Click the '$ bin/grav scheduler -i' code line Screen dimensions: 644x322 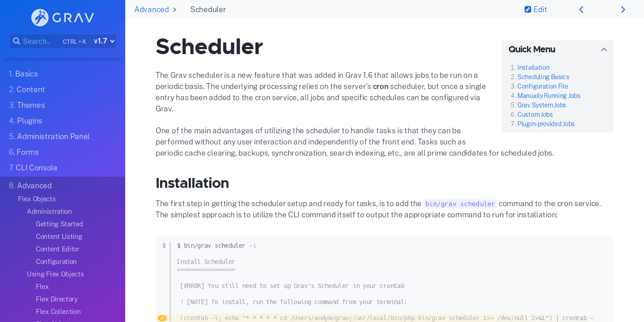pos(216,246)
